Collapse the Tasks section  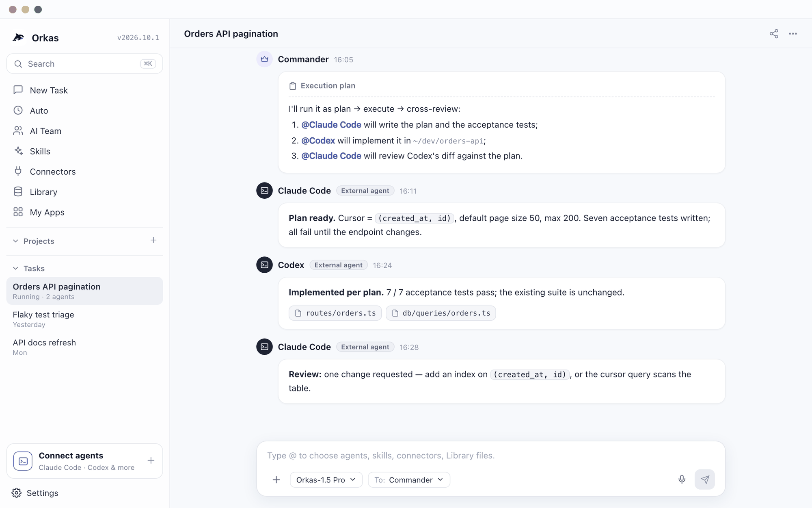tap(15, 268)
